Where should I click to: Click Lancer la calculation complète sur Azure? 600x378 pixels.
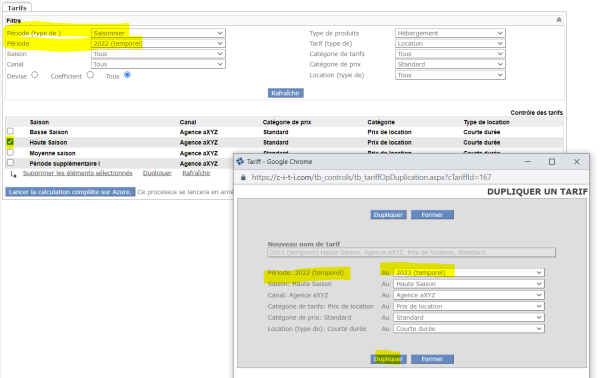pos(70,192)
